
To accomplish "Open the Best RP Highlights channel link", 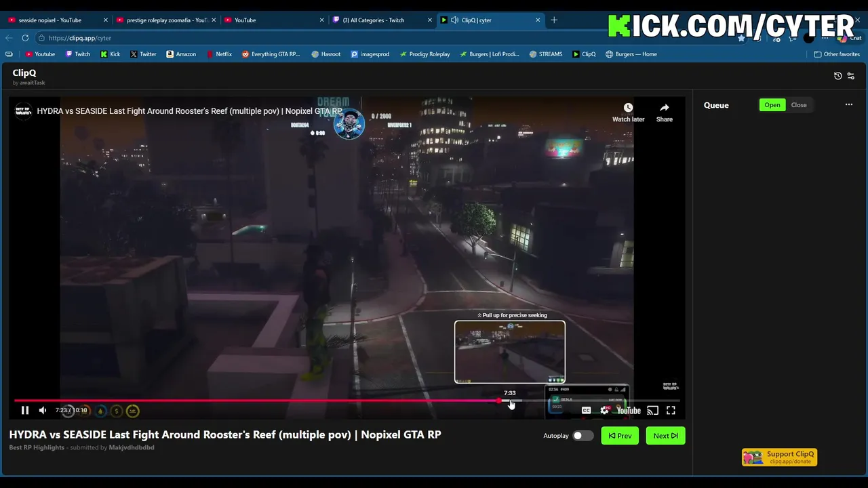I will point(37,447).
